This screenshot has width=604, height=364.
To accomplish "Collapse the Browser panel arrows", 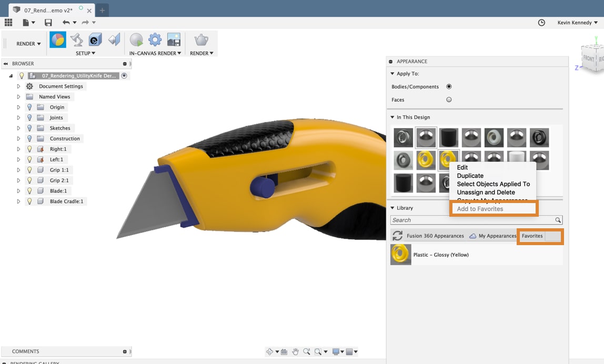I will coord(6,64).
